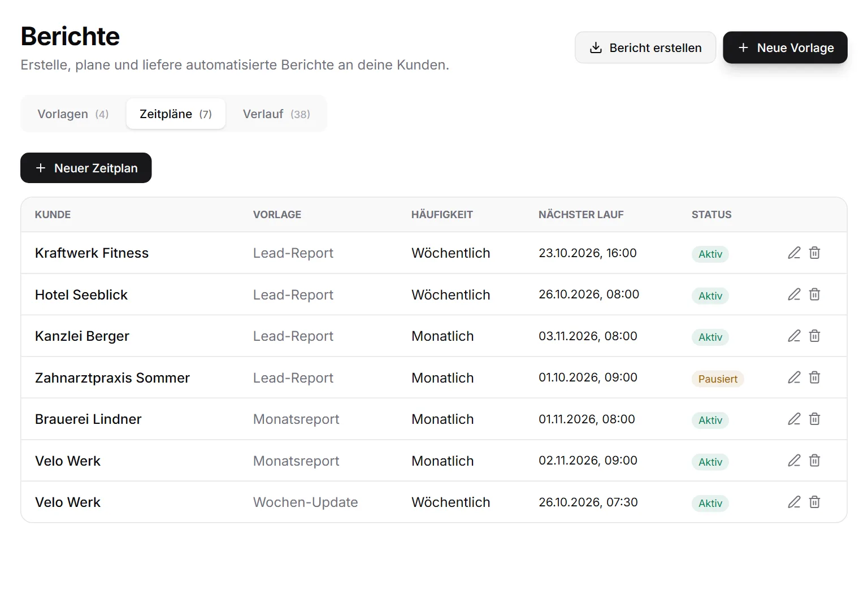Create a Neue Vorlage

(x=785, y=47)
